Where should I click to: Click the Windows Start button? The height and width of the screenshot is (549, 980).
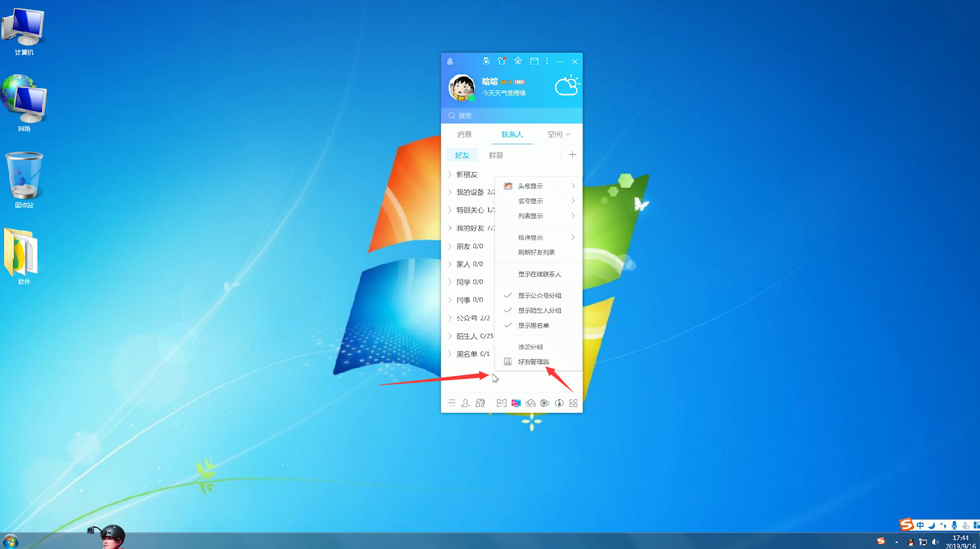[10, 542]
